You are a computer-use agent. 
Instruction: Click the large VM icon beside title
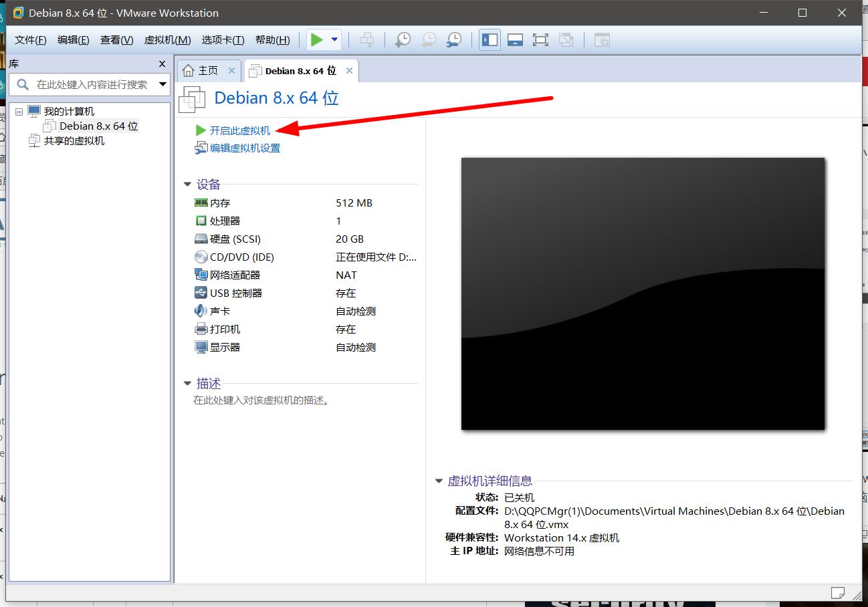point(192,99)
